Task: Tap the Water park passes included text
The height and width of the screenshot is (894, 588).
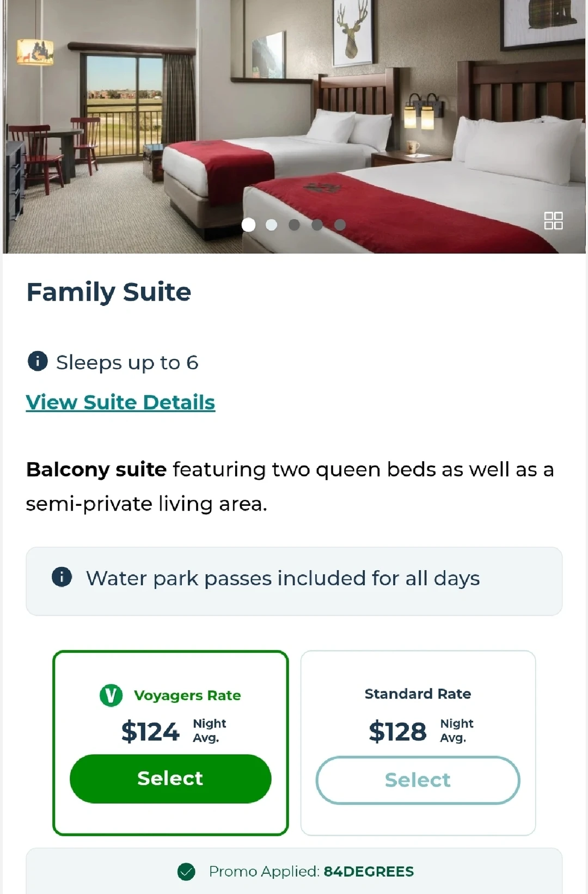Action: click(x=283, y=578)
